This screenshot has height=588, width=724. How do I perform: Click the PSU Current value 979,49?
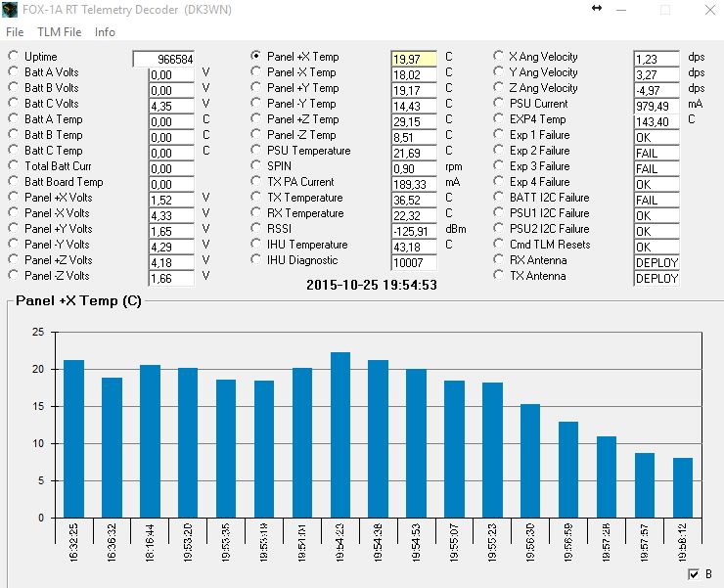[656, 106]
